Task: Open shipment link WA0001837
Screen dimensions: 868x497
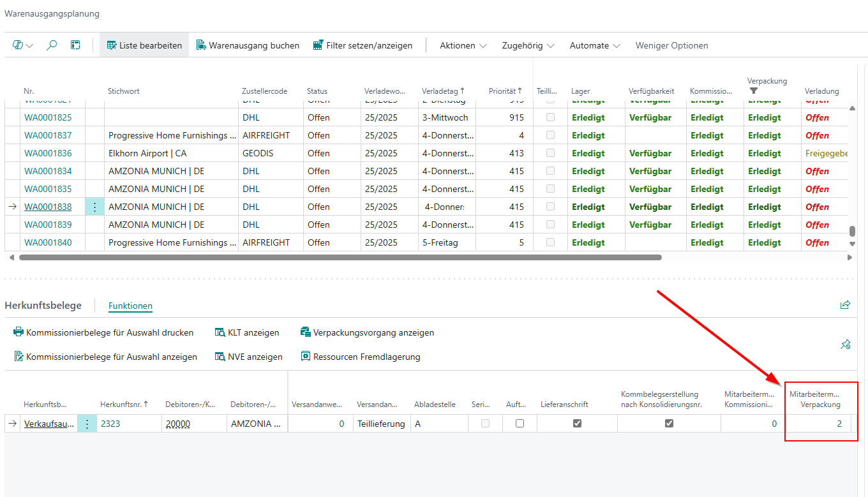Action: click(x=48, y=135)
